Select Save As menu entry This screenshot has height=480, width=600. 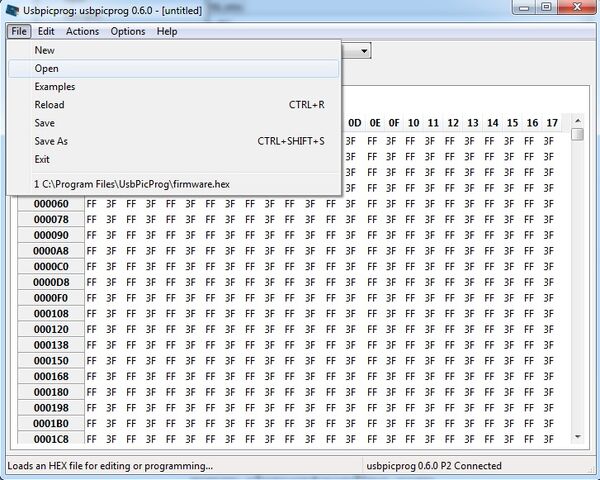[173, 141]
